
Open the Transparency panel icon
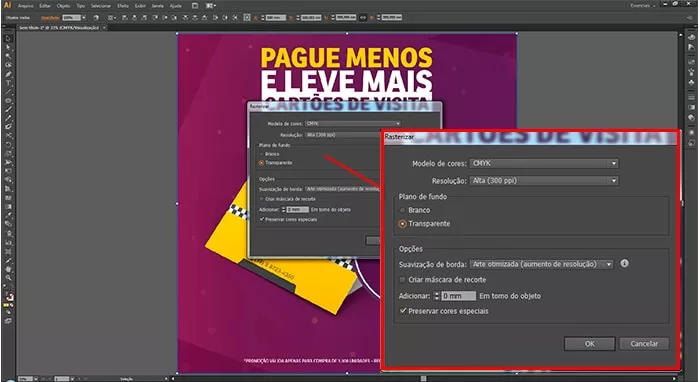point(691,117)
